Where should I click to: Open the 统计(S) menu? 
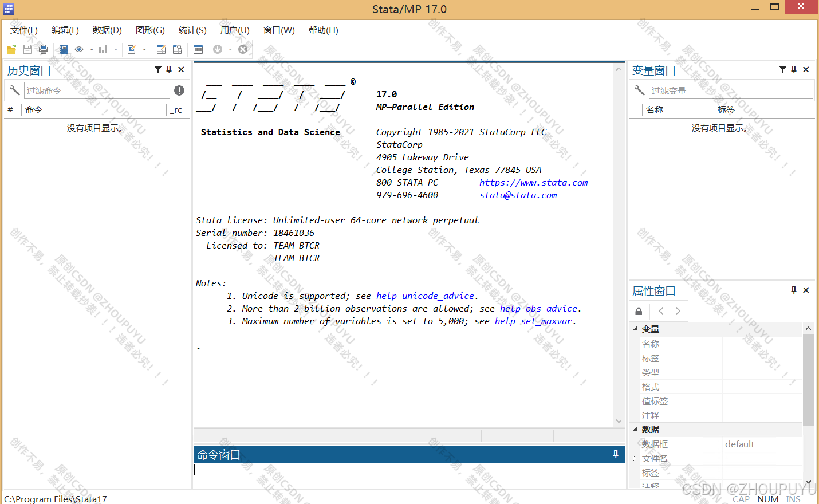[192, 30]
